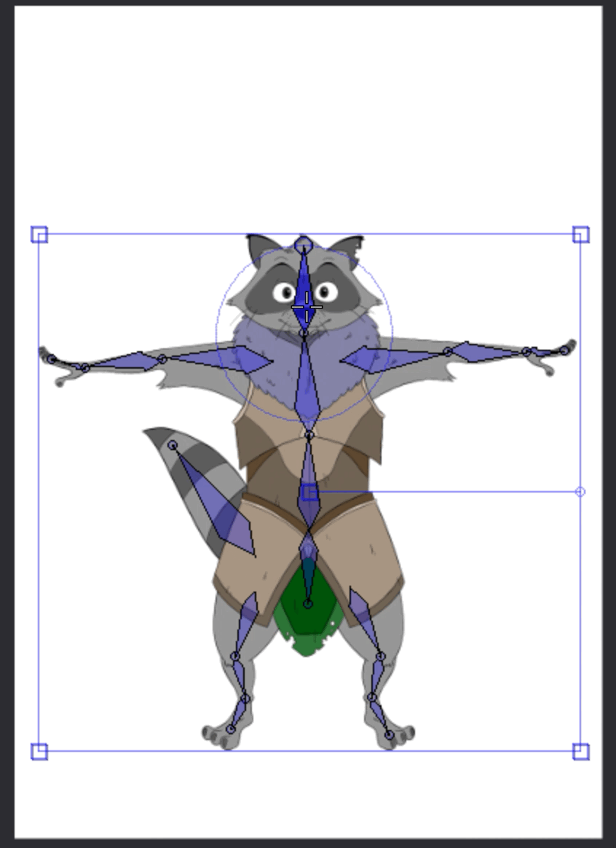Click the joint between chest and spine bones
616x848 pixels.
309,435
